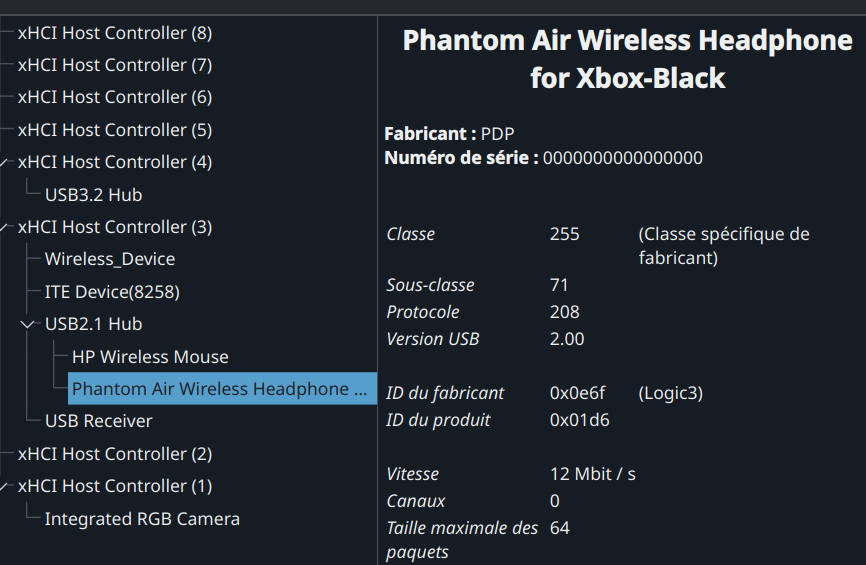Screen dimensions: 866x565
Task: Select the USB3.2 Hub entry
Action: tap(93, 195)
